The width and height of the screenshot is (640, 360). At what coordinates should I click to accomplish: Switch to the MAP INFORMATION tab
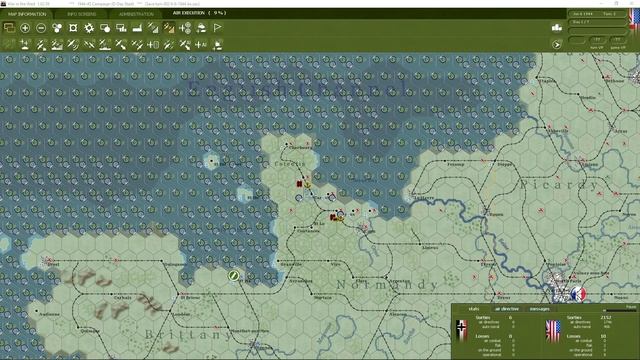27,14
